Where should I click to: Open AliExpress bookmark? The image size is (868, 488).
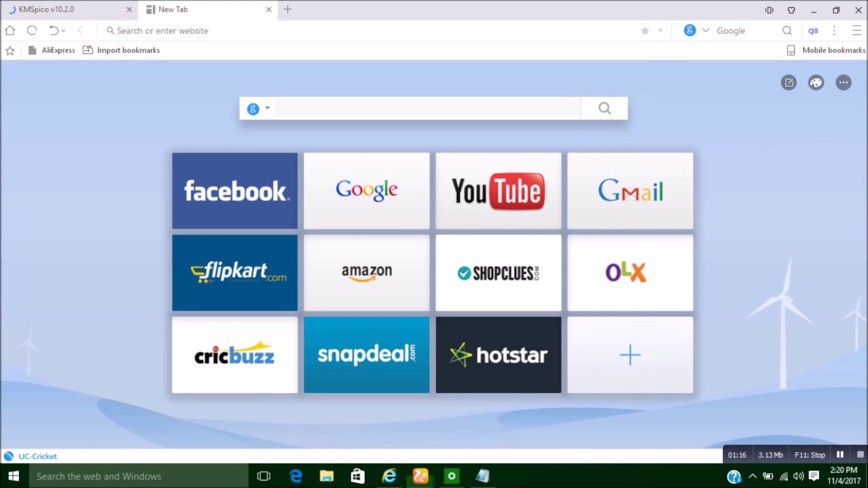point(52,50)
